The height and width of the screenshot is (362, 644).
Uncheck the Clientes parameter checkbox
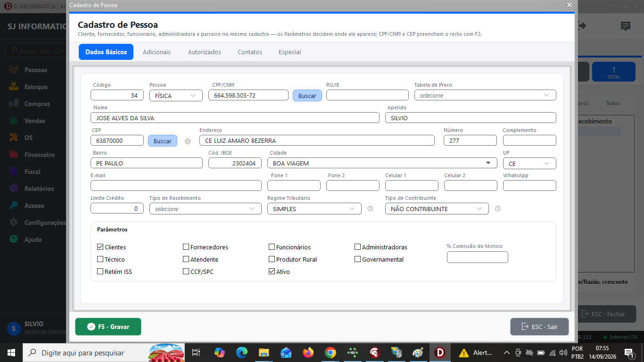[100, 247]
